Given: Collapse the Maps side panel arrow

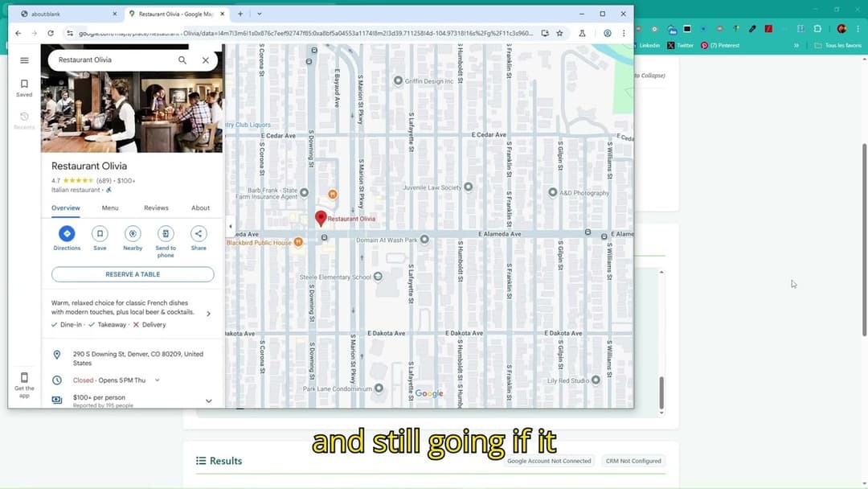Looking at the screenshot, I should (231, 226).
